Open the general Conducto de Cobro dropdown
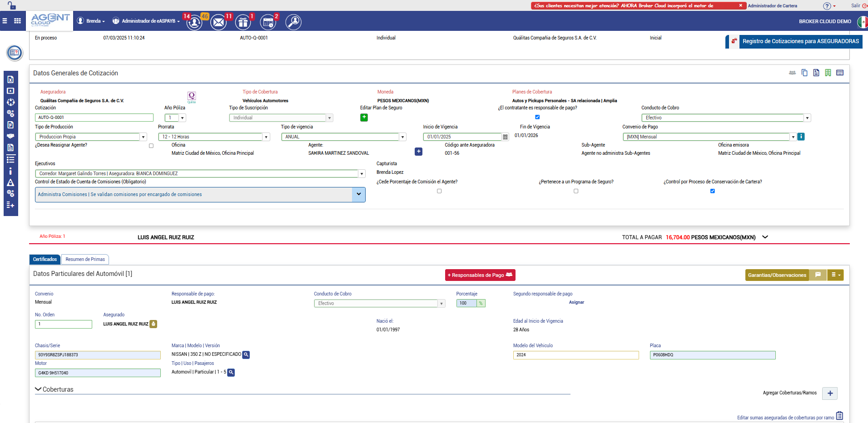This screenshot has width=868, height=423. [807, 118]
